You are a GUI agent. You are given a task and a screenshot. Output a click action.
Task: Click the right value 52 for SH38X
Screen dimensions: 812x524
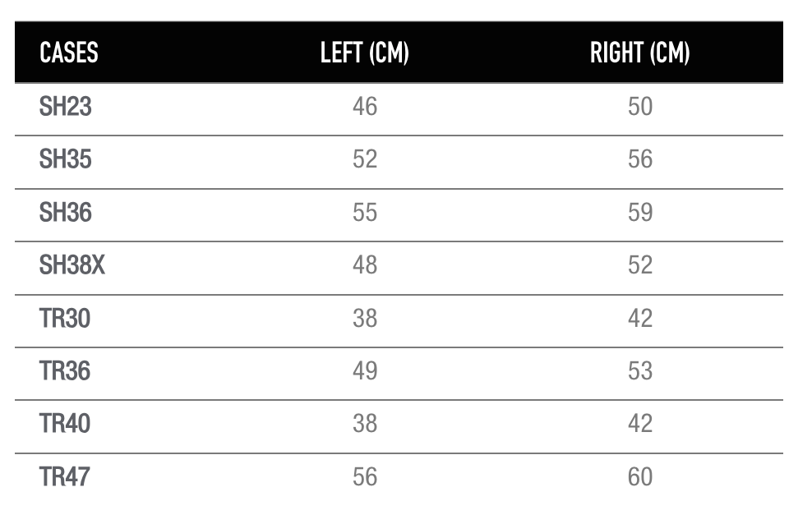tap(640, 265)
